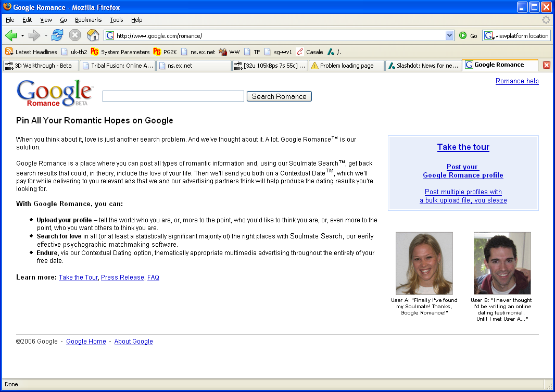Click Take the Tour under Learn more
Viewport: 555px width, 392px height.
coord(78,277)
